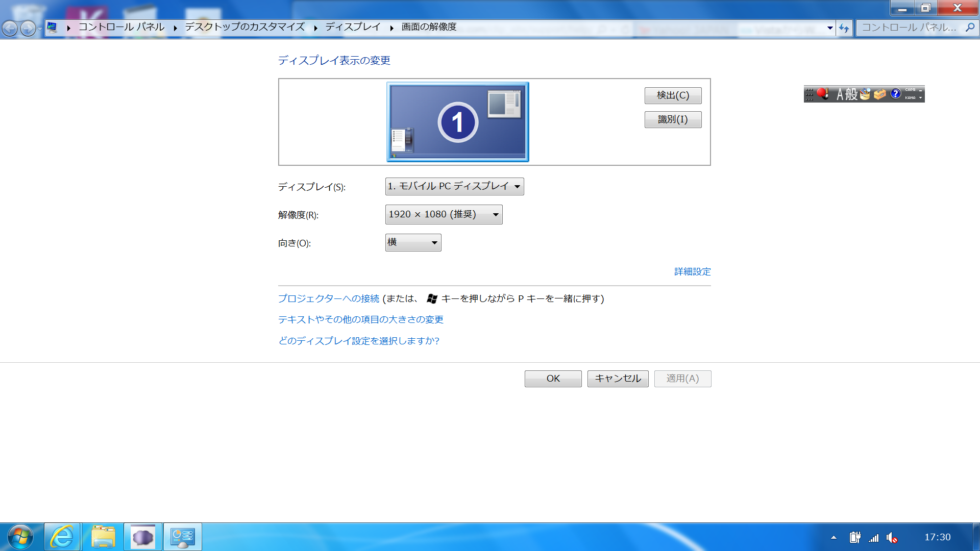Click ディスプレイ in the breadcrumb path

click(x=353, y=27)
